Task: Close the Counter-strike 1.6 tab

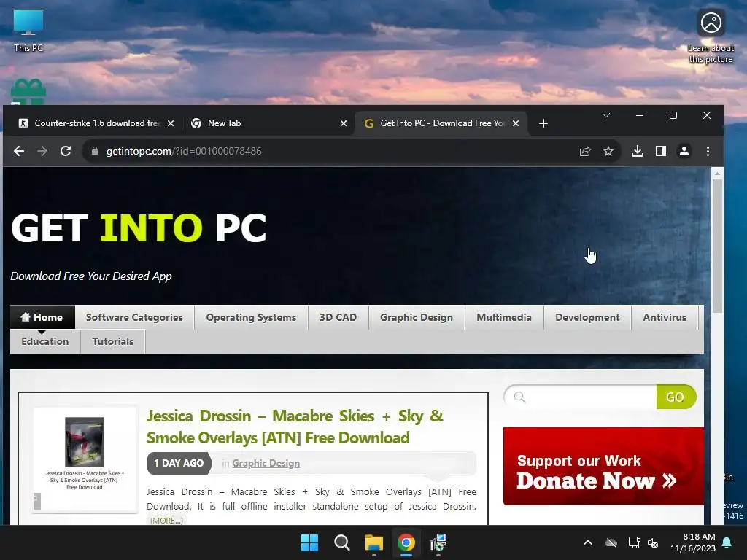Action: tap(171, 123)
